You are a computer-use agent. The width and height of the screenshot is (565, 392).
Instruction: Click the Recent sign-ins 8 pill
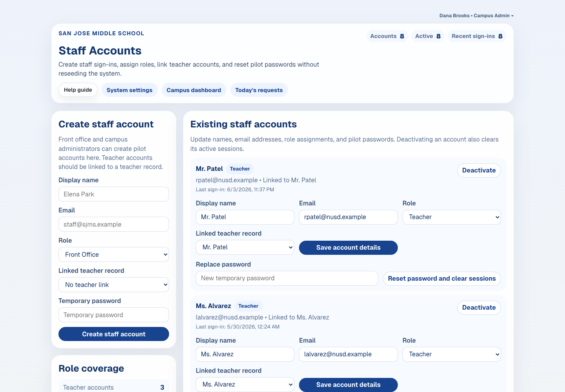tap(477, 36)
